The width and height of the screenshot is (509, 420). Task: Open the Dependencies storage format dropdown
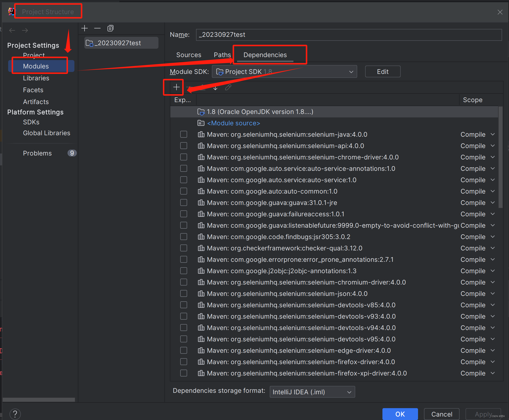click(x=312, y=392)
